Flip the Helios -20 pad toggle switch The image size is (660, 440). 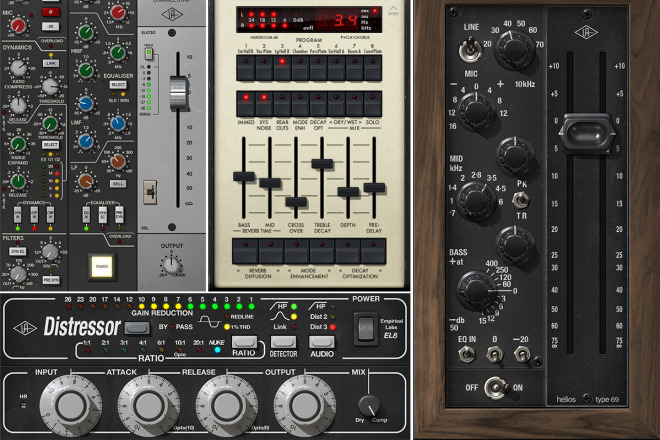[x=522, y=354]
